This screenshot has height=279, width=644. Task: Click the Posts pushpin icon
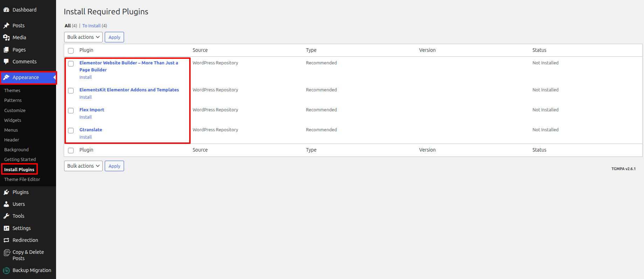point(6,26)
